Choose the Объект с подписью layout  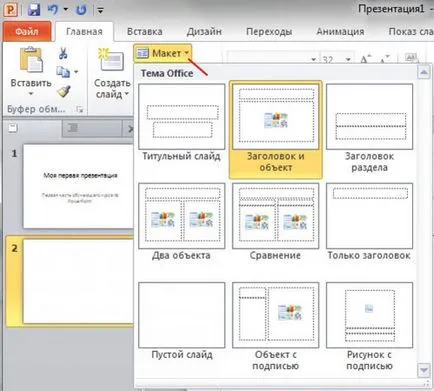coord(276,327)
